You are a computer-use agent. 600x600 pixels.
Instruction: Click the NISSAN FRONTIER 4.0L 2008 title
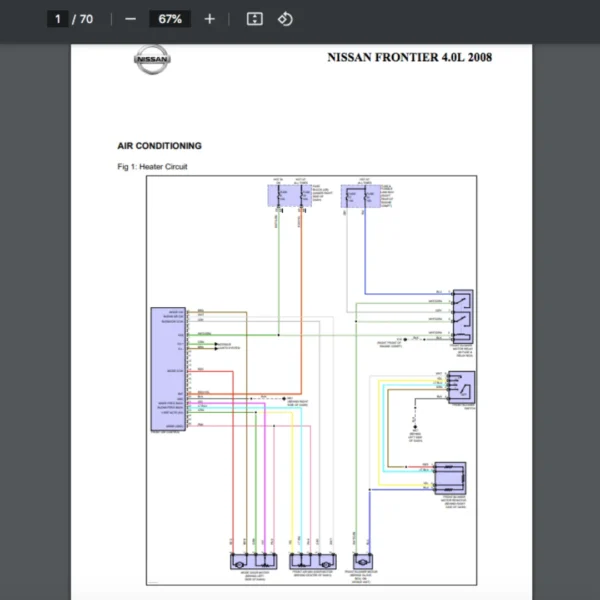click(409, 57)
